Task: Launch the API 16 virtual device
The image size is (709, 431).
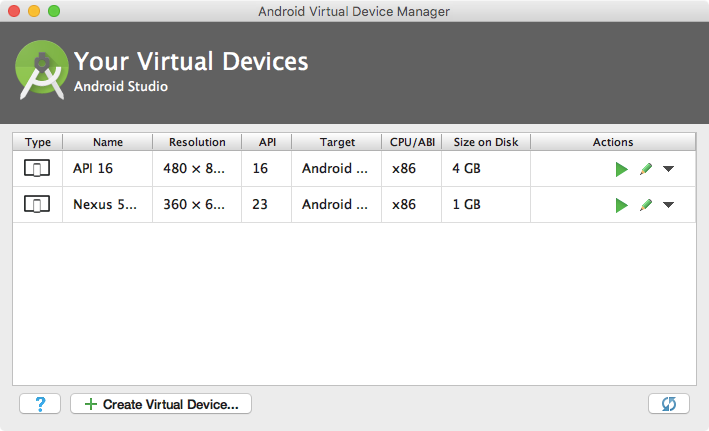Action: (622, 169)
